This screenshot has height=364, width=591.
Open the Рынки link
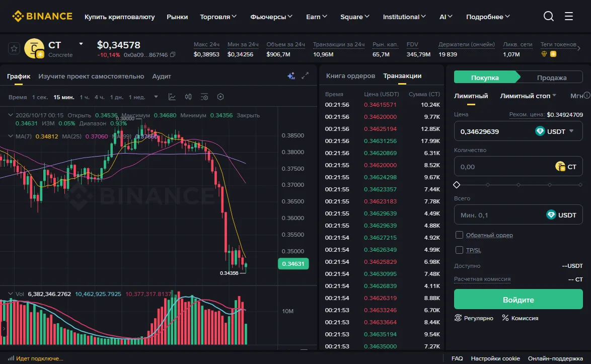[x=177, y=17]
